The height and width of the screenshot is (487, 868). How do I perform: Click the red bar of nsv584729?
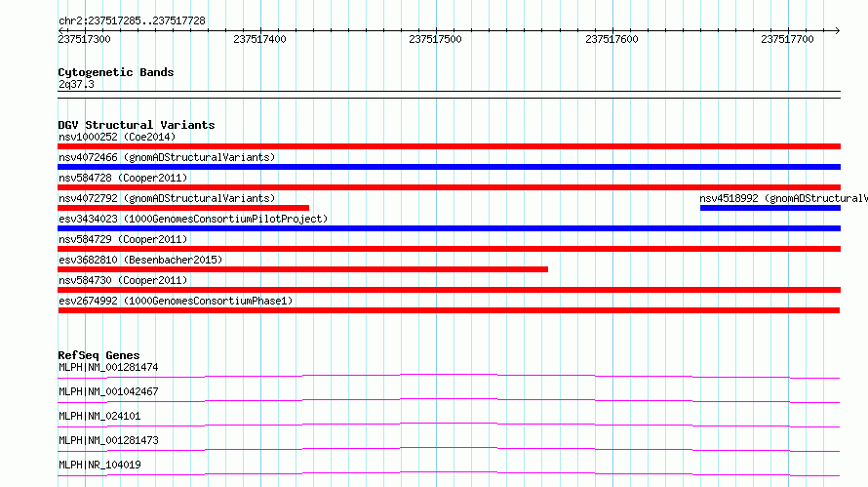(449, 249)
